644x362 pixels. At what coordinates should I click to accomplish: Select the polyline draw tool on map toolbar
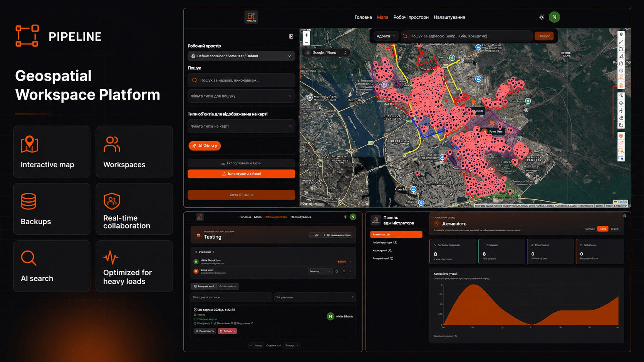[x=621, y=42]
